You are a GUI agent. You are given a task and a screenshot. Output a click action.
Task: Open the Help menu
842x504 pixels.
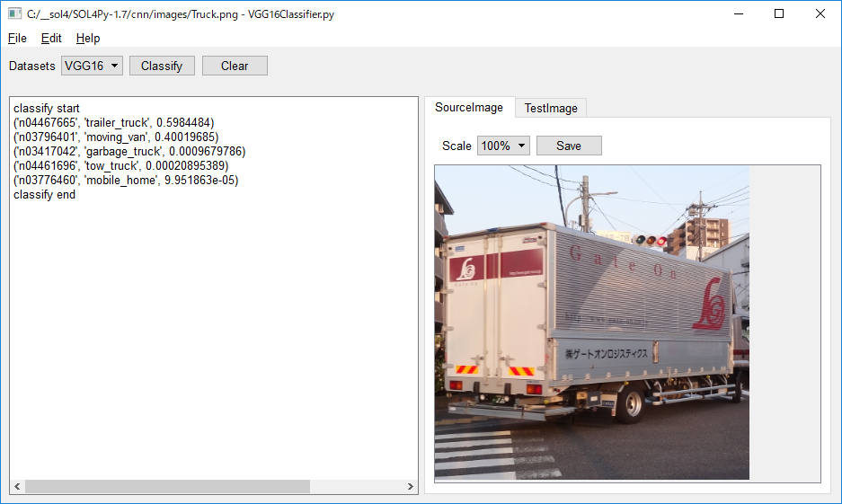[88, 38]
